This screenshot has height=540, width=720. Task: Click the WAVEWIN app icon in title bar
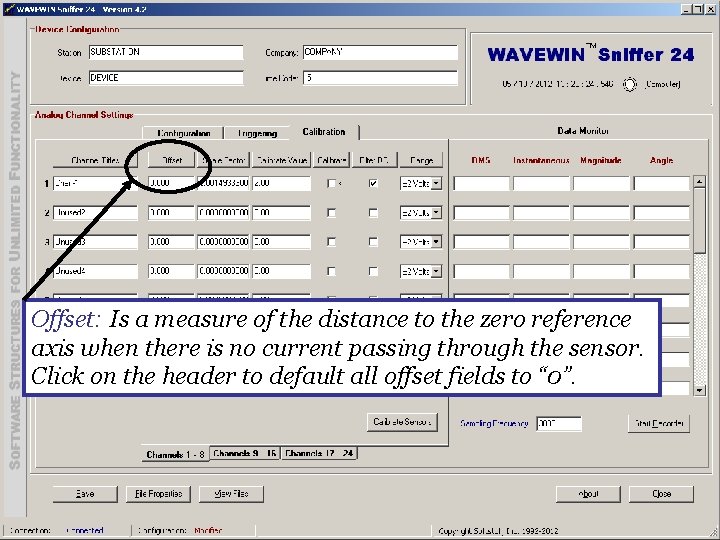(9, 9)
